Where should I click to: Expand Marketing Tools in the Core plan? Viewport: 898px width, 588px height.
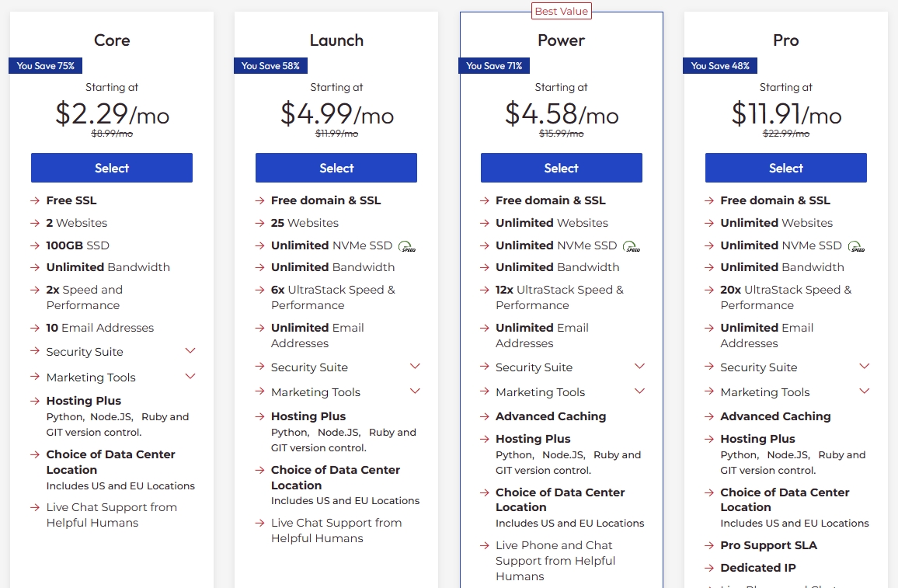point(190,377)
